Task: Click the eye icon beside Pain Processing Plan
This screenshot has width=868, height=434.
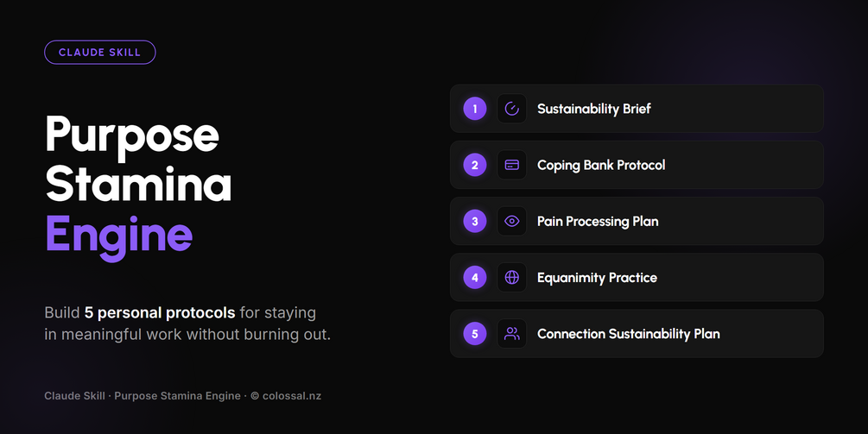Action: pyautogui.click(x=511, y=221)
